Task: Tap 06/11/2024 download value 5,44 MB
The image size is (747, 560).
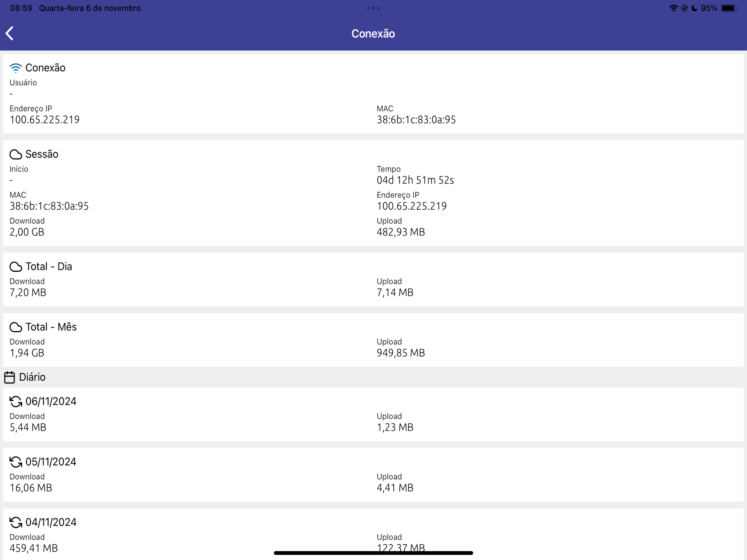Action: tap(28, 427)
